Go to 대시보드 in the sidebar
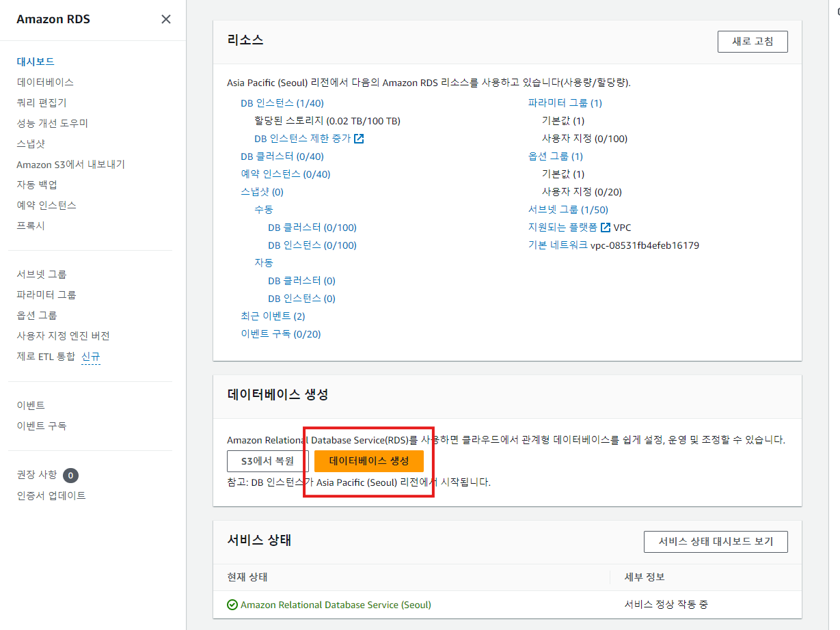Image resolution: width=840 pixels, height=630 pixels. click(36, 61)
